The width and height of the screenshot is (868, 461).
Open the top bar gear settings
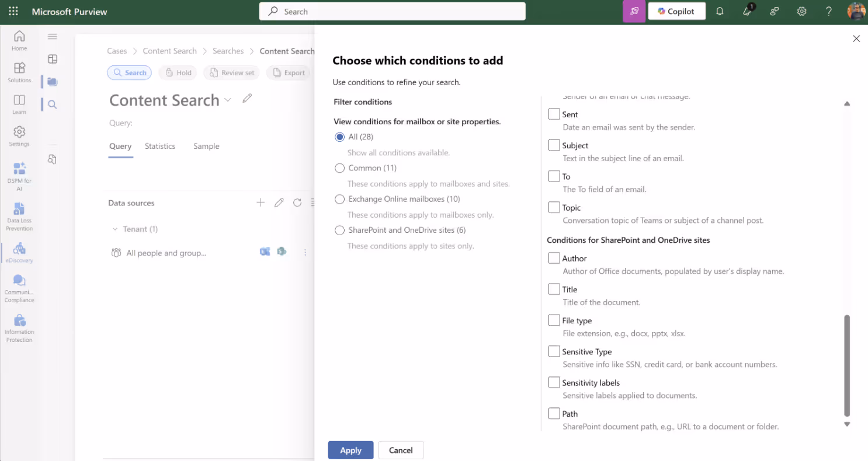[x=802, y=11]
